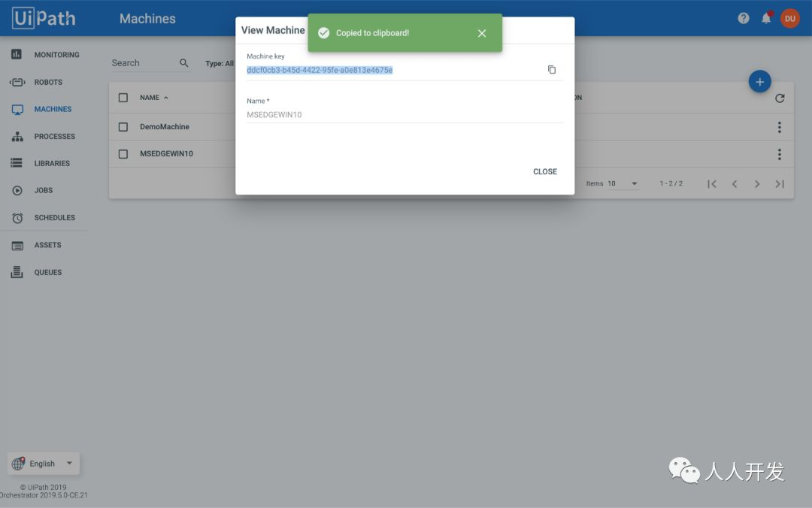Open Assets section

click(x=47, y=245)
